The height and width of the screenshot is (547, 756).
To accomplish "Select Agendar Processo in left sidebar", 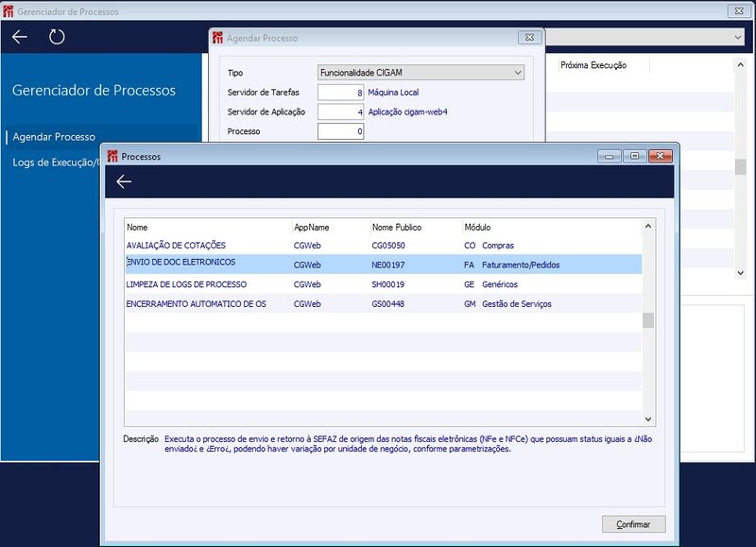I will (54, 137).
